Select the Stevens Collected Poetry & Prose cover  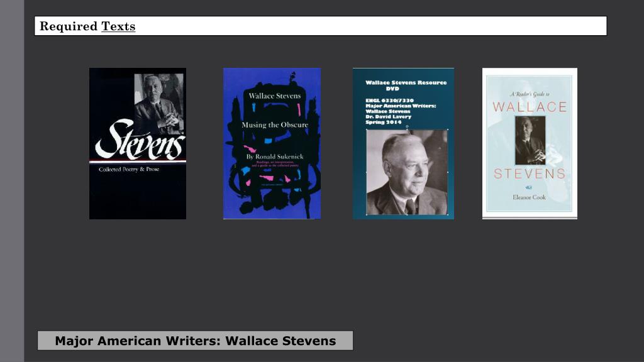click(x=138, y=143)
